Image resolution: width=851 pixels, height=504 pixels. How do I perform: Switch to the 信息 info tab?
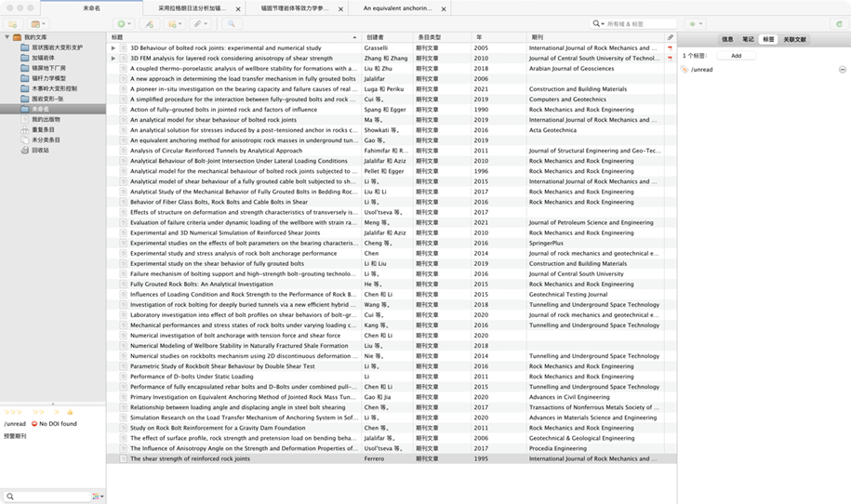(x=727, y=39)
